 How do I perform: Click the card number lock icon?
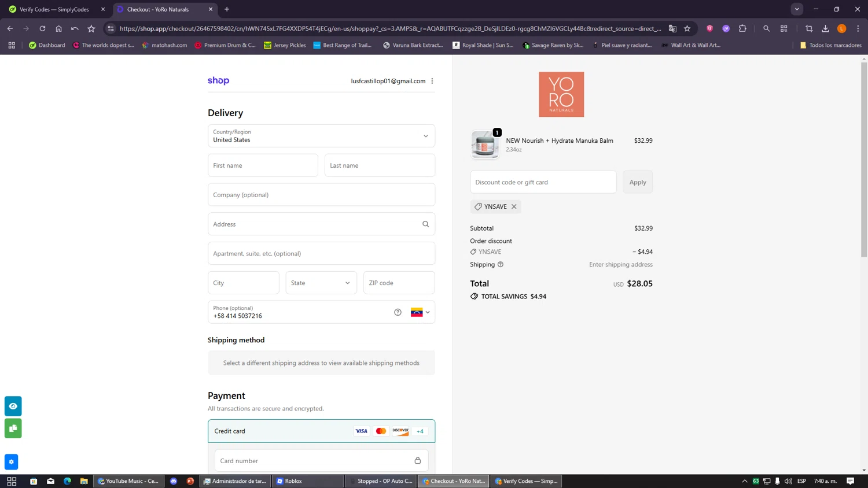click(418, 461)
